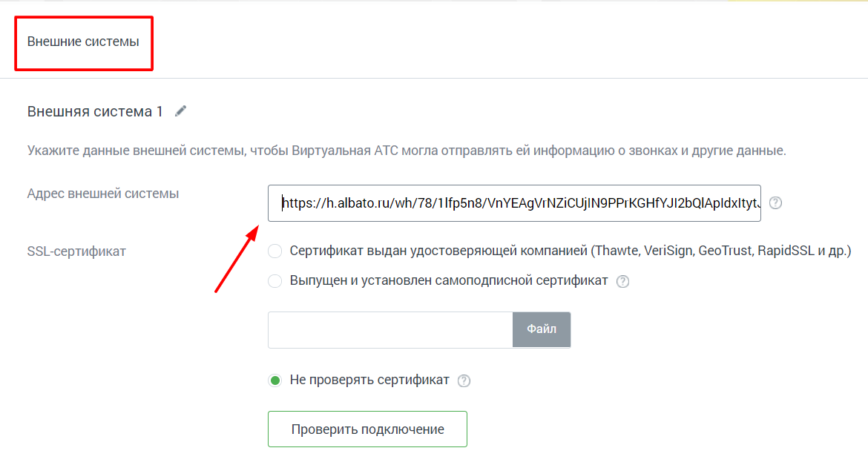Click the SSL-сертификат label
The height and width of the screenshot is (468, 868).
pyautogui.click(x=76, y=251)
